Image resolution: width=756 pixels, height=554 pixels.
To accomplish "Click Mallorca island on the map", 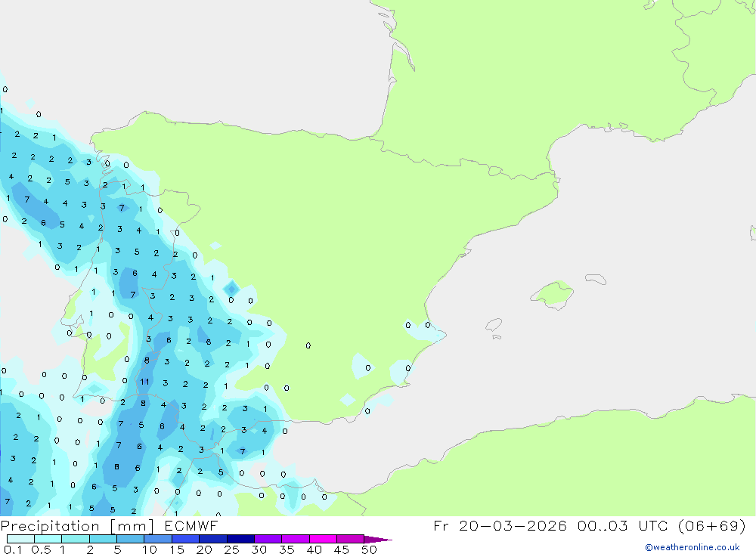I will point(552,294).
